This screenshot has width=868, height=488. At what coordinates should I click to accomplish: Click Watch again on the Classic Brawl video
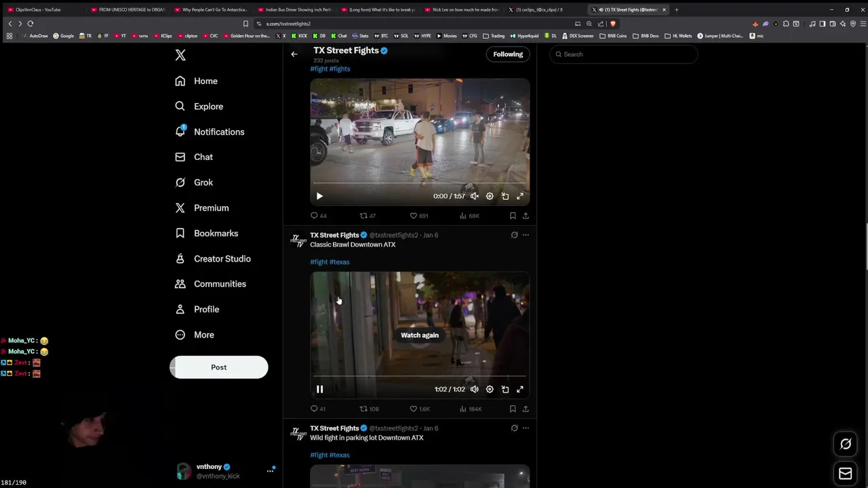pyautogui.click(x=420, y=335)
